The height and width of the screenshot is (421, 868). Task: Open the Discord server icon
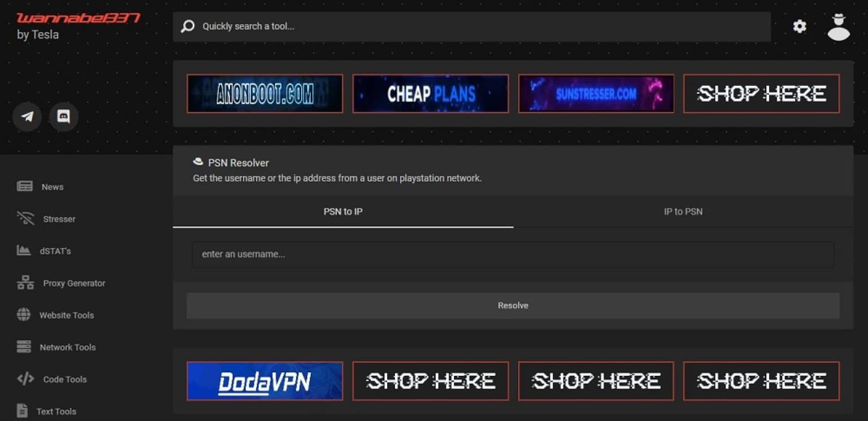point(64,116)
